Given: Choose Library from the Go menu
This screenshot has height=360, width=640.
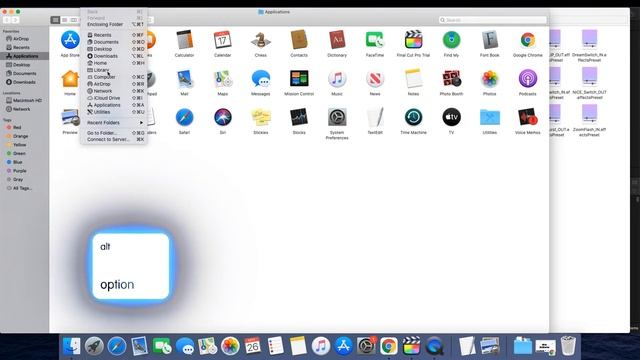Looking at the screenshot, I should (x=115, y=70).
